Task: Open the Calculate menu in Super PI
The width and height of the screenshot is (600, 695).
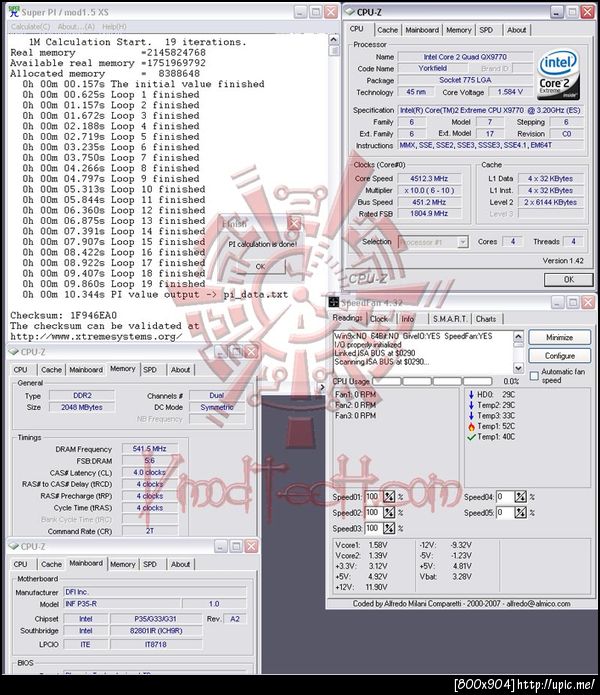Action: pyautogui.click(x=30, y=27)
